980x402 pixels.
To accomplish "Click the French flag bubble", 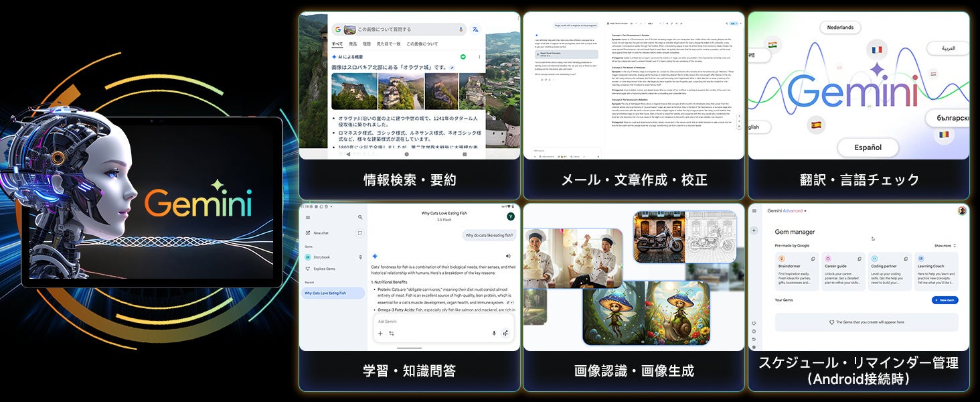I will [x=877, y=50].
